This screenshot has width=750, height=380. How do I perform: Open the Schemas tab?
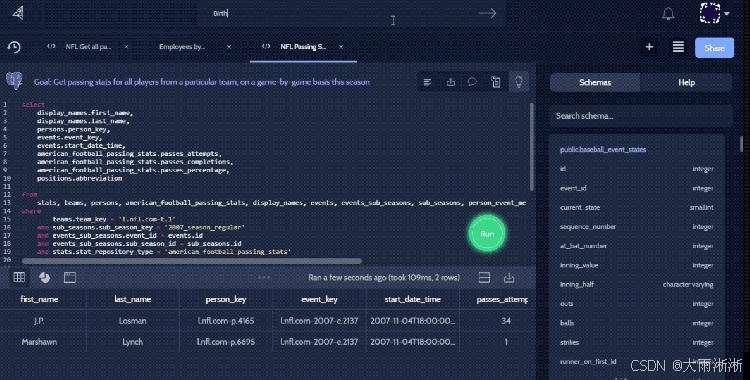595,82
